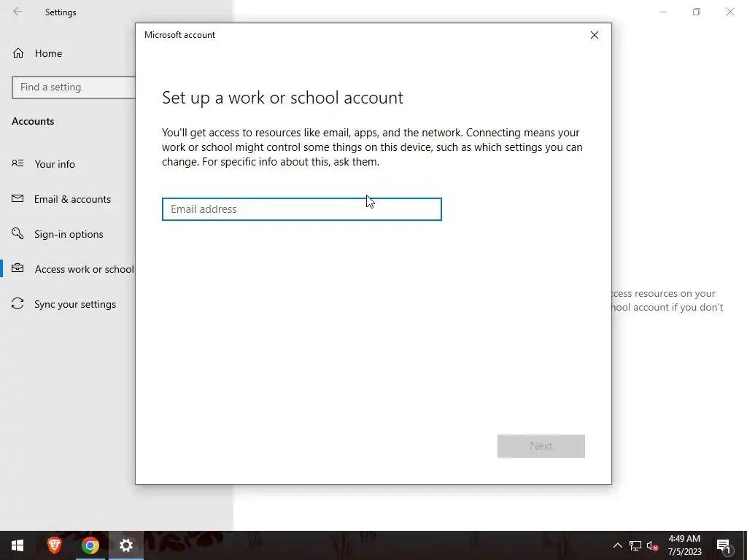
Task: Click the Microsoft account dialog title
Action: coord(179,35)
